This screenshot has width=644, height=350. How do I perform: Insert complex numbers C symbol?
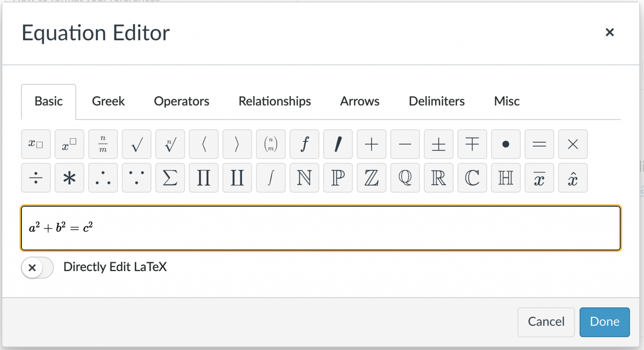click(x=472, y=178)
